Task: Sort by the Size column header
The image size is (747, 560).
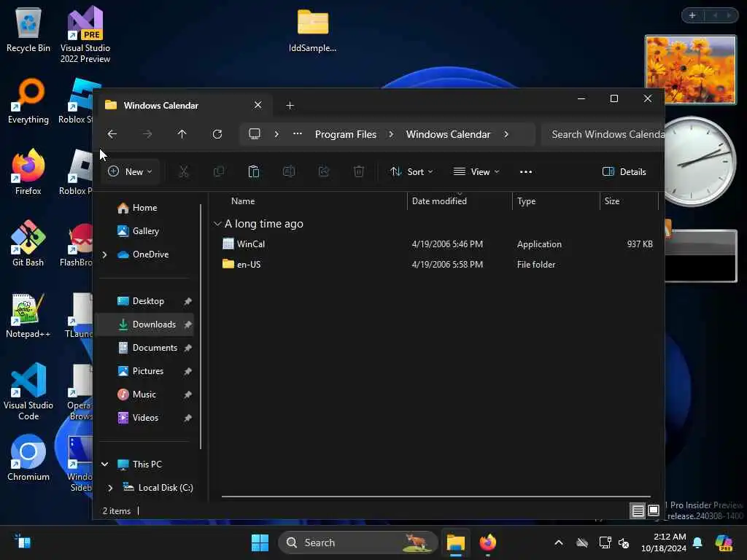Action: (612, 201)
